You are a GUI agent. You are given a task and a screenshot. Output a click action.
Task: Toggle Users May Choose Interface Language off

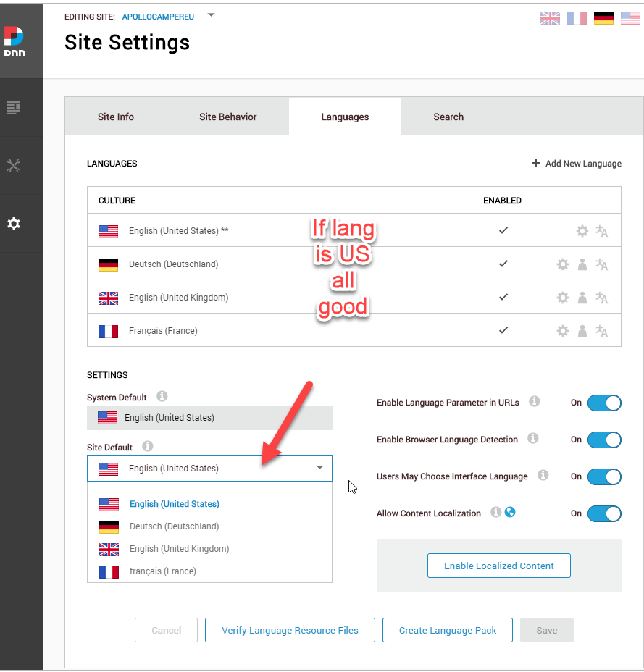604,476
